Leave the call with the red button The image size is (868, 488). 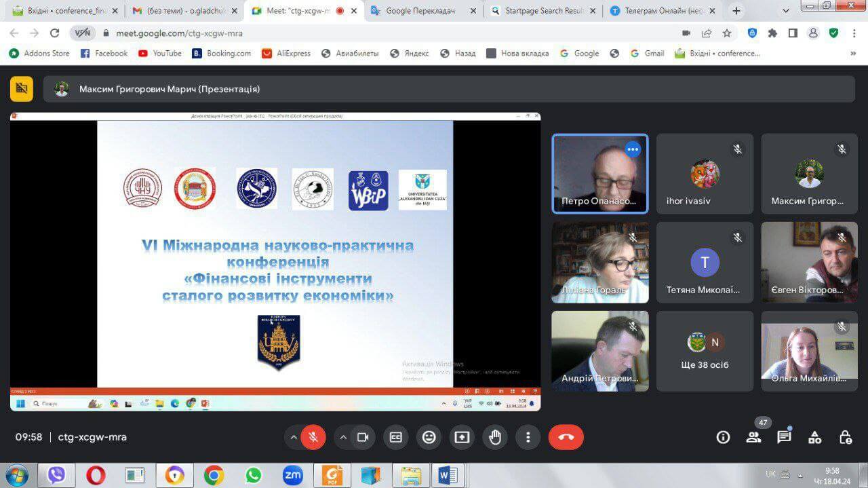click(x=566, y=437)
